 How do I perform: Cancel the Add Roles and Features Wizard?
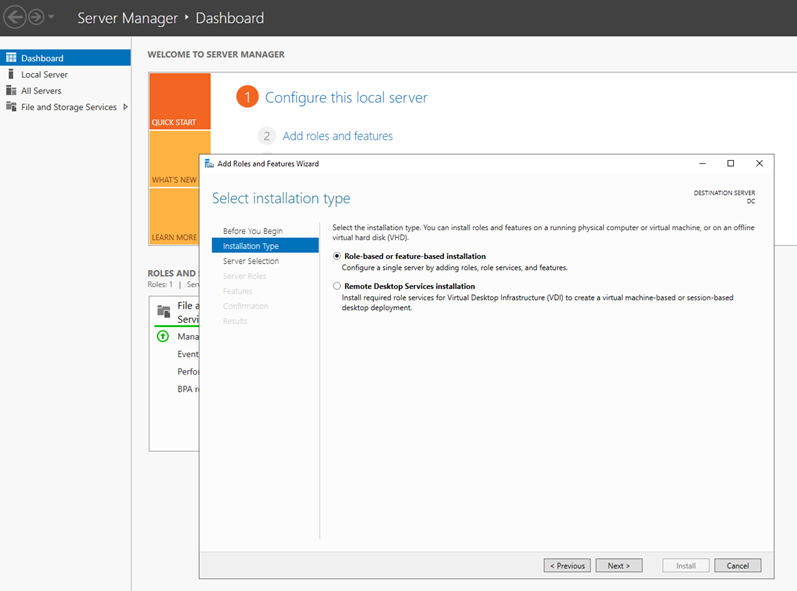[x=737, y=565]
